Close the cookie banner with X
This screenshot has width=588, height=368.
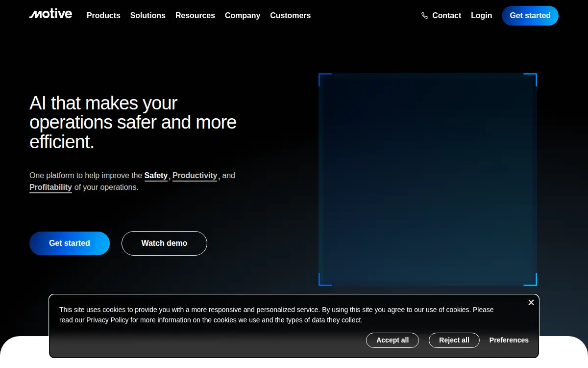[x=531, y=302]
